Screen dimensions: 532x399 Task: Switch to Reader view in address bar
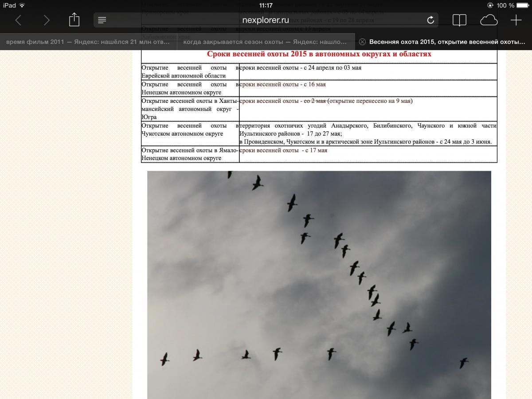(102, 20)
